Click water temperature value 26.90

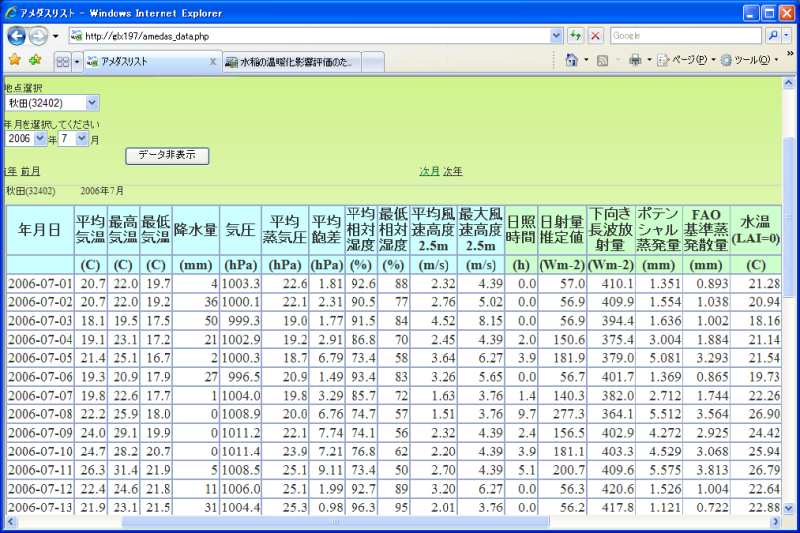(x=756, y=414)
